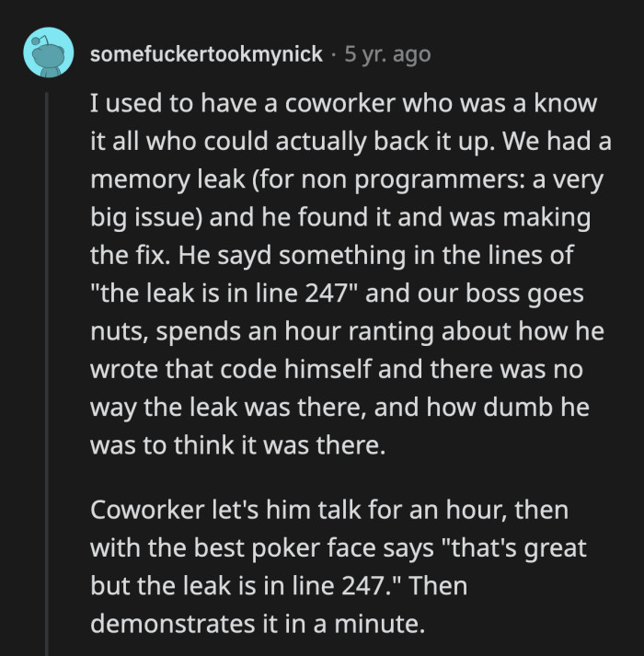Collapse the comment thread via vertical line
The image size is (644, 656).
(x=47, y=368)
